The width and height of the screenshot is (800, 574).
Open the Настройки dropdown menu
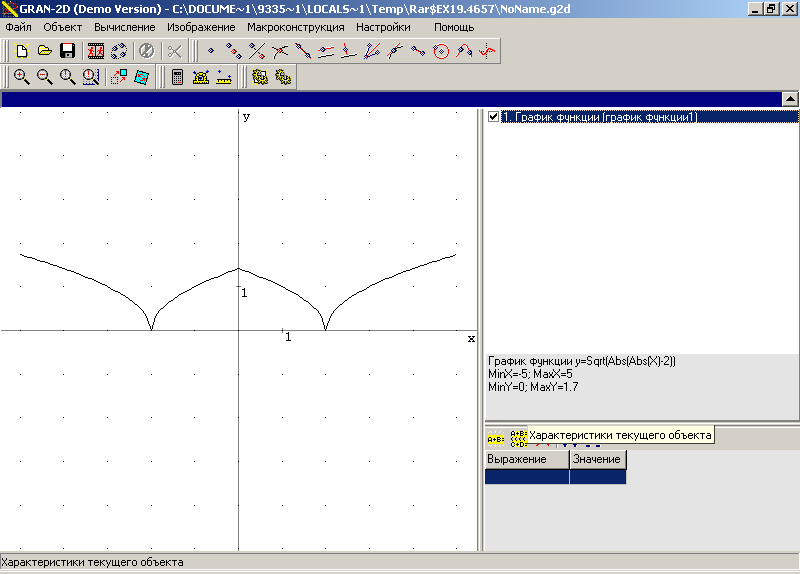383,27
